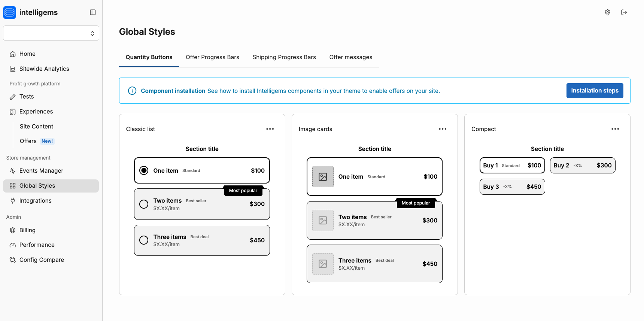Viewport: 644px width, 321px height.
Task: Collapse the sidebar using the panel icon
Action: pos(93,12)
